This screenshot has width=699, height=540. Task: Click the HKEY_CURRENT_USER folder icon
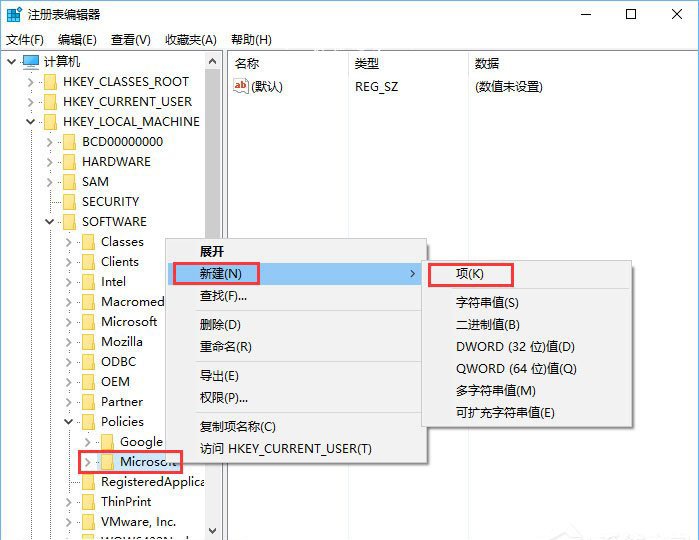[50, 102]
